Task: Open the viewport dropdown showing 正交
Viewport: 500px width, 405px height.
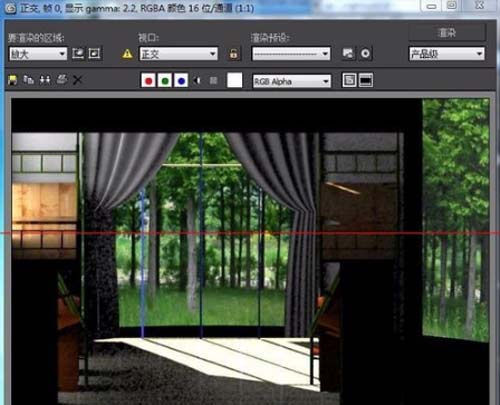Action: coord(178,54)
